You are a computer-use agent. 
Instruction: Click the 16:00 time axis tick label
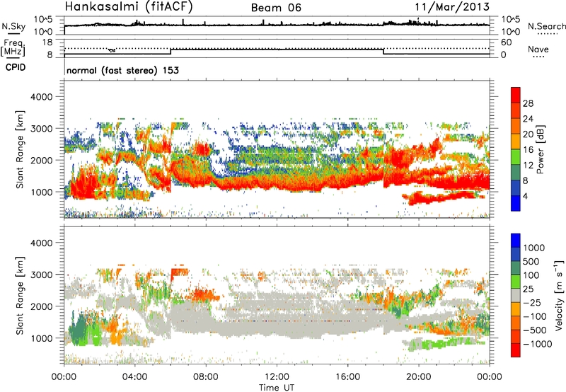coord(347,377)
